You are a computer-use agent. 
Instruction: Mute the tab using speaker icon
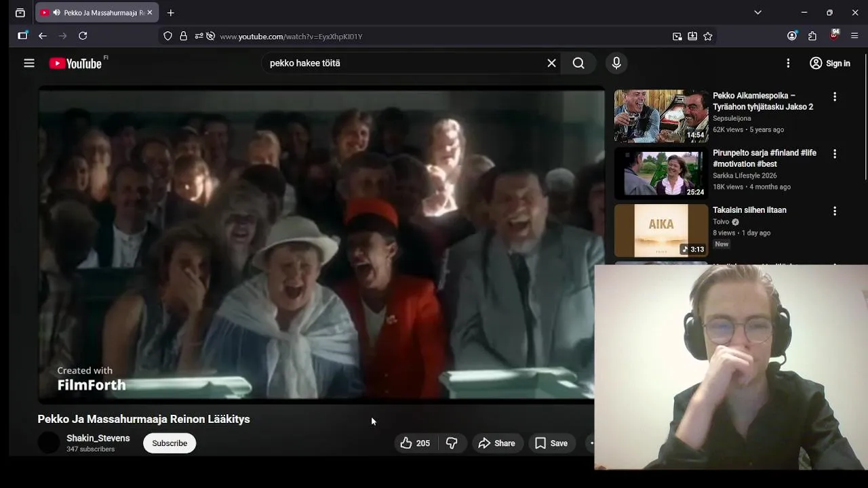(x=56, y=13)
